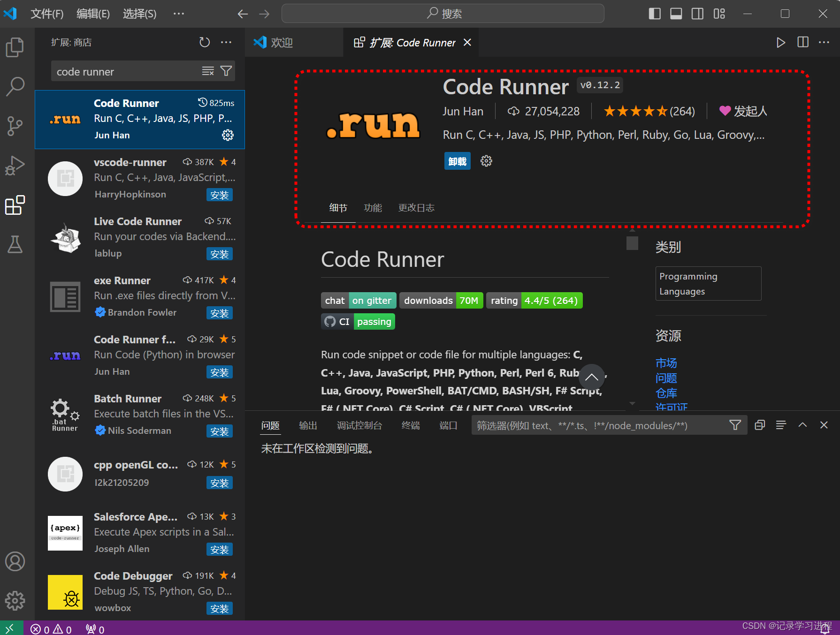
Task: Open gear settings for Code Runner list item
Action: [228, 135]
